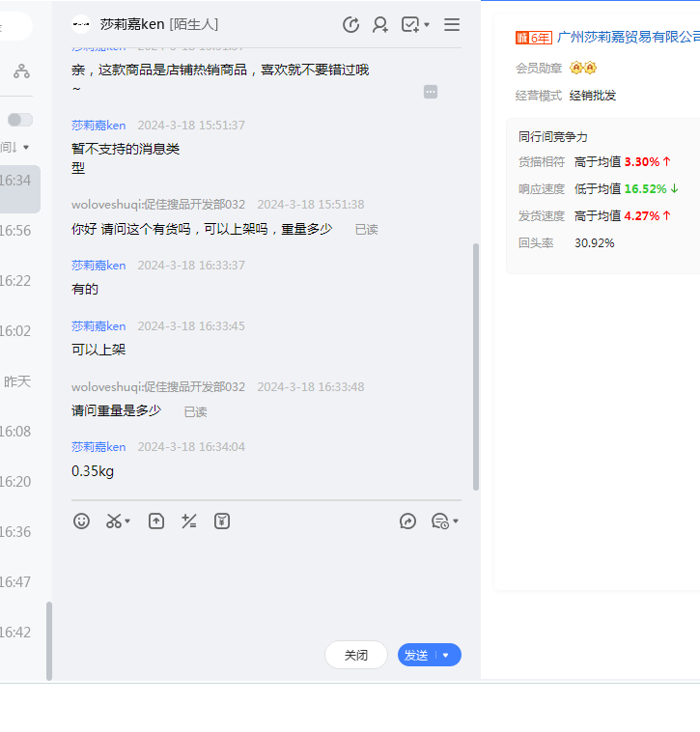Click the yuan payment receipt icon
The height and width of the screenshot is (732, 700).
click(222, 521)
